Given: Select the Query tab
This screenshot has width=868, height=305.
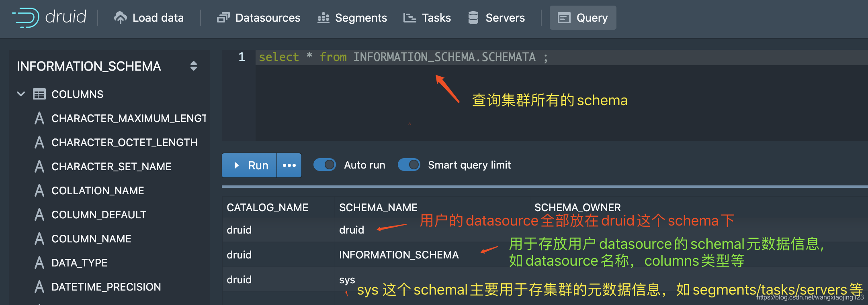Looking at the screenshot, I should point(583,18).
